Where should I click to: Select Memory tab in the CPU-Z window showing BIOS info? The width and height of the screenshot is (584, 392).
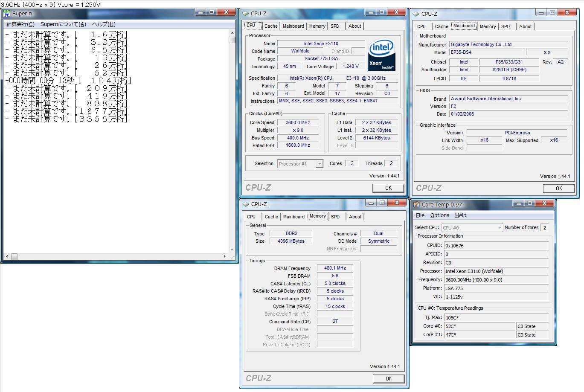(488, 26)
